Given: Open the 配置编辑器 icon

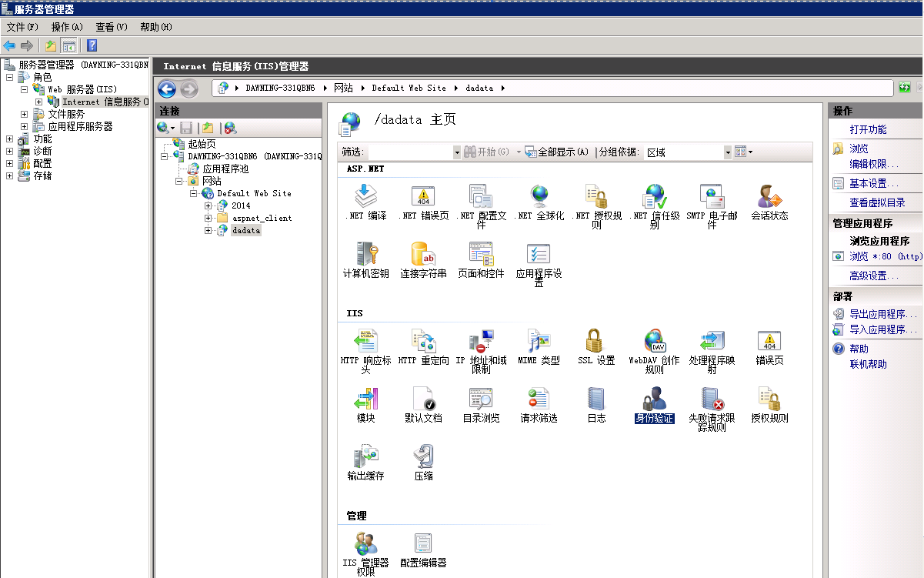Looking at the screenshot, I should (x=423, y=550).
